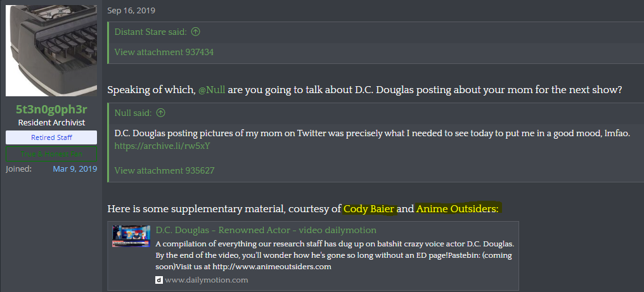Open the D.C. Douglas - Renowned Actor title link
Image resolution: width=644 pixels, height=292 pixels.
point(266,230)
